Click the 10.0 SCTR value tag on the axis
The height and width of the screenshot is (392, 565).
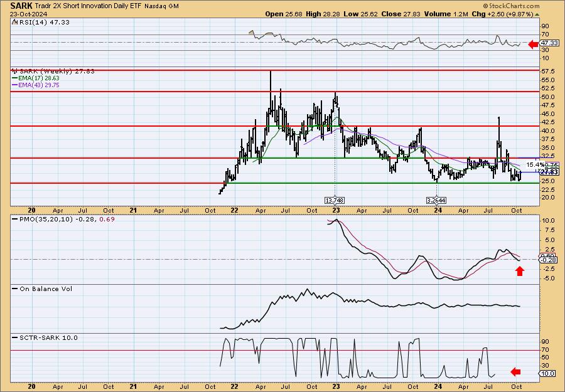click(547, 374)
